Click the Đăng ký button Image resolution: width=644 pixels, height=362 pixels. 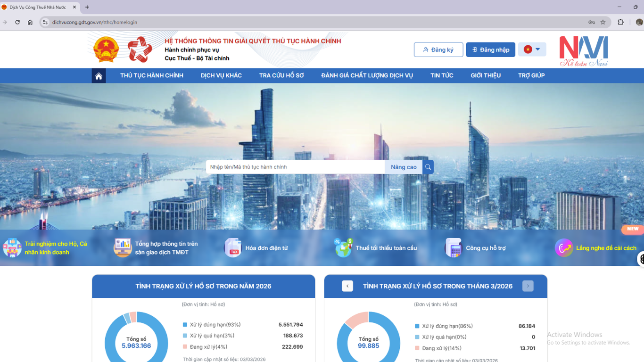[x=438, y=49]
